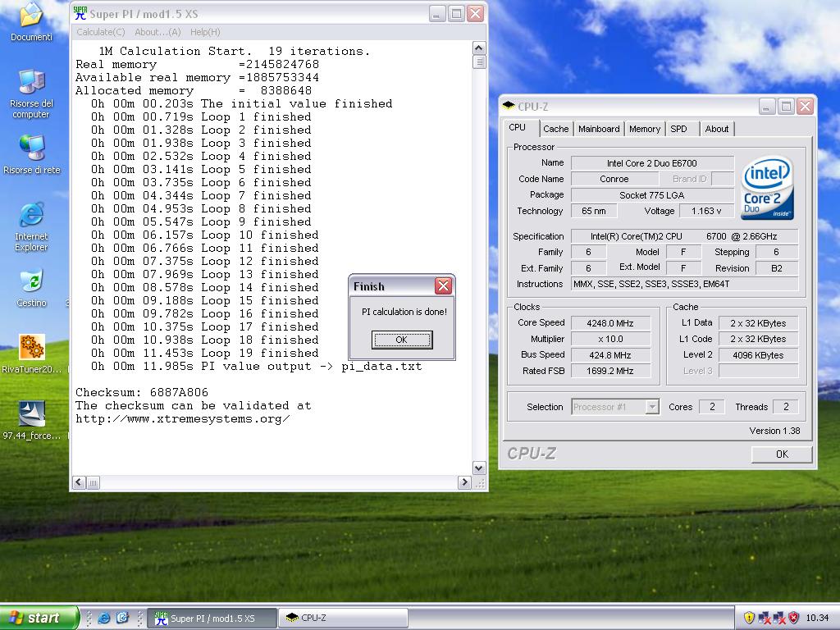Screen dimensions: 840x630
Task: Click Super PI horizontal scrollbar left arrow
Action: coord(79,482)
